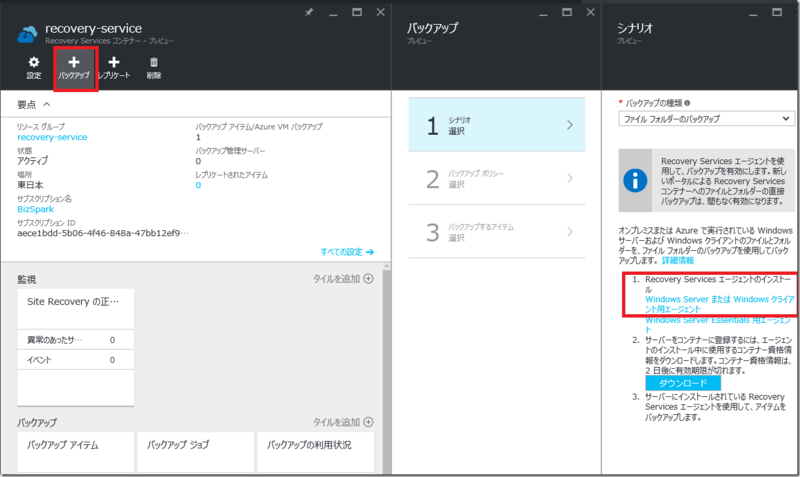Click the info icon beside バックアップの種類
The image size is (800, 477).
pyautogui.click(x=687, y=103)
